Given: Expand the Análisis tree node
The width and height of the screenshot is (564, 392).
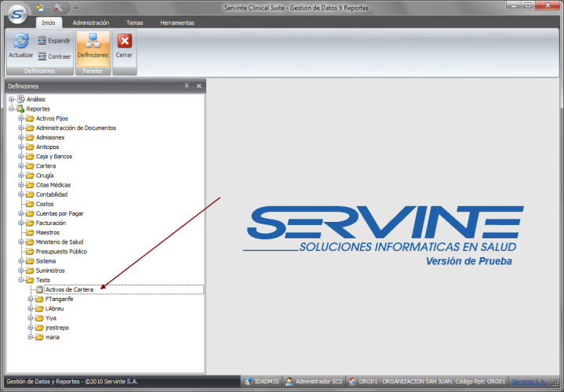Looking at the screenshot, I should (11, 100).
